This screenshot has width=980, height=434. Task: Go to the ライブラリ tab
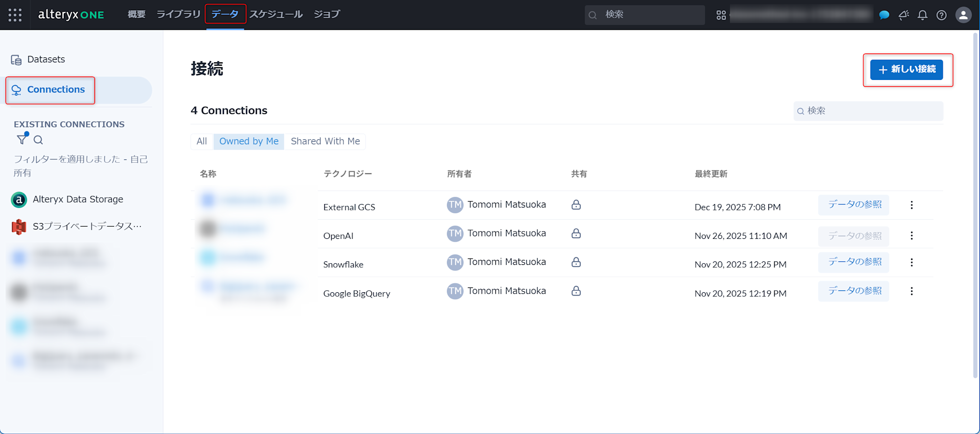[x=178, y=15]
